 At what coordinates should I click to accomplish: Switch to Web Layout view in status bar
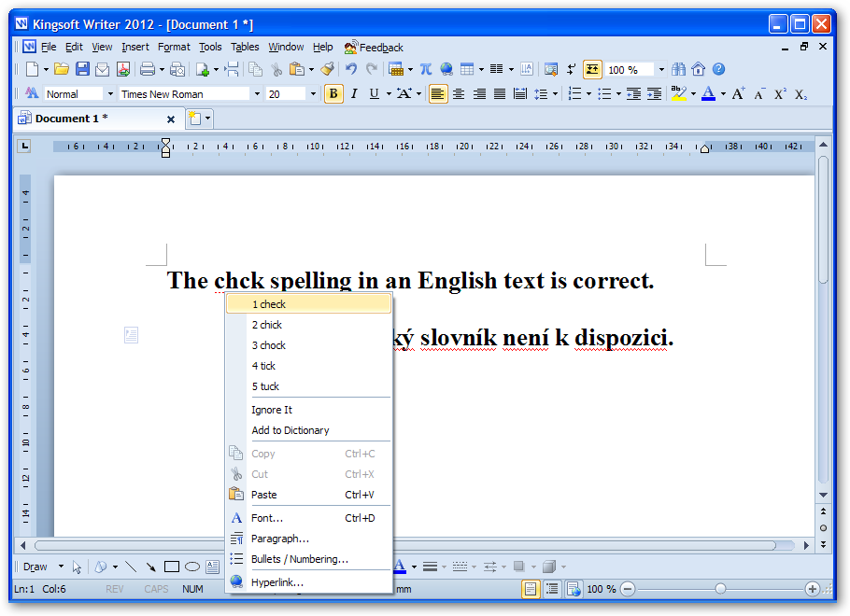[573, 589]
